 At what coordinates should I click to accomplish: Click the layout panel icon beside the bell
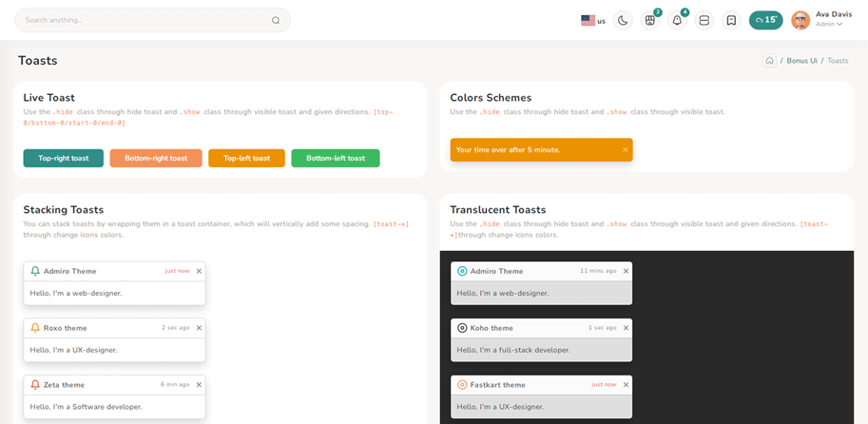click(x=704, y=20)
